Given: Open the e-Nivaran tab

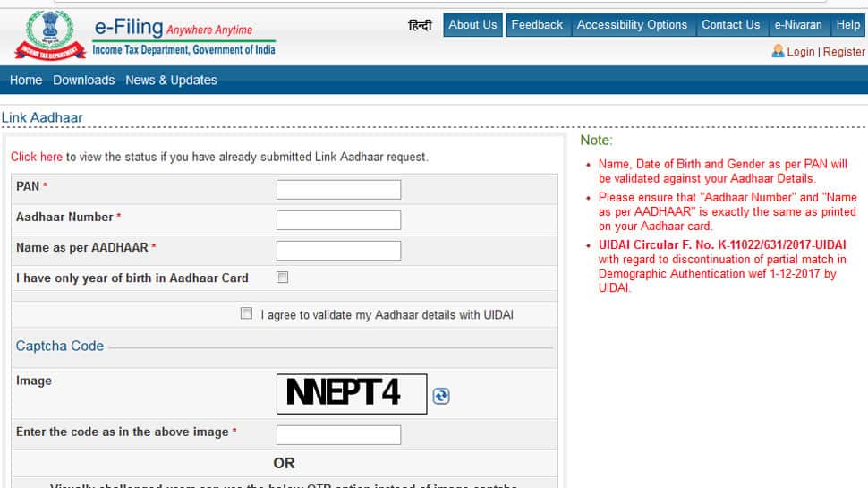Looking at the screenshot, I should (x=797, y=25).
